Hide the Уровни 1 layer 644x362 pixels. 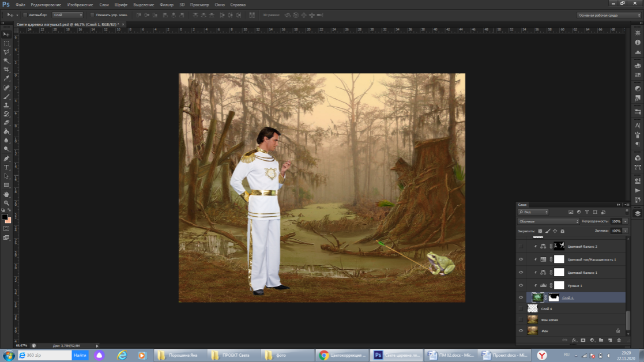point(521,286)
